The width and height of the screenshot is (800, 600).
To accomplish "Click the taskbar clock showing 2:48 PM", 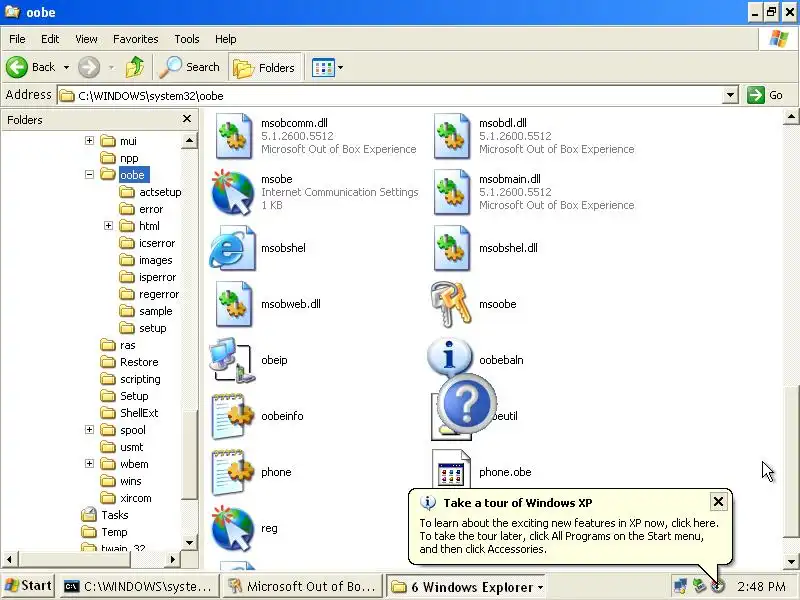I will pyautogui.click(x=761, y=587).
